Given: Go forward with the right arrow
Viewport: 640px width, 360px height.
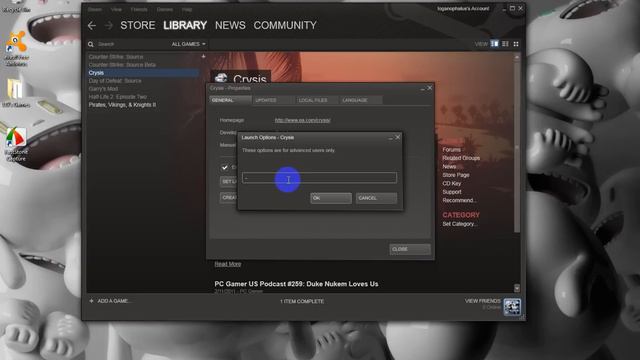Looking at the screenshot, I should [109, 26].
